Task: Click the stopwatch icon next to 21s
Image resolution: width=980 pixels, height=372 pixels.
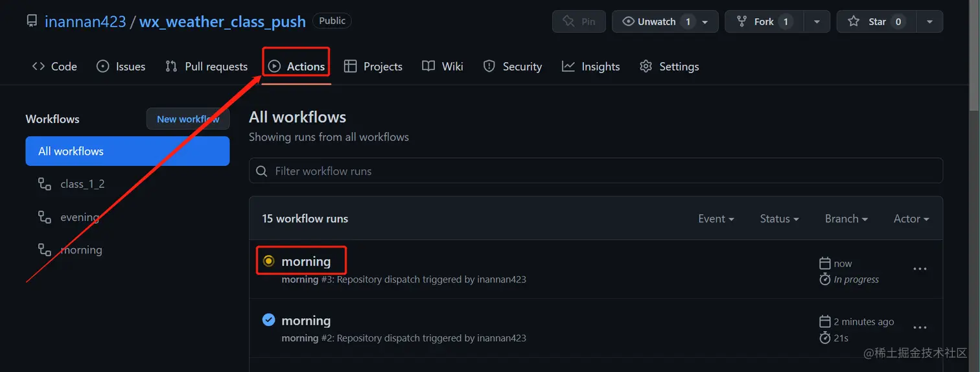Action: click(825, 338)
